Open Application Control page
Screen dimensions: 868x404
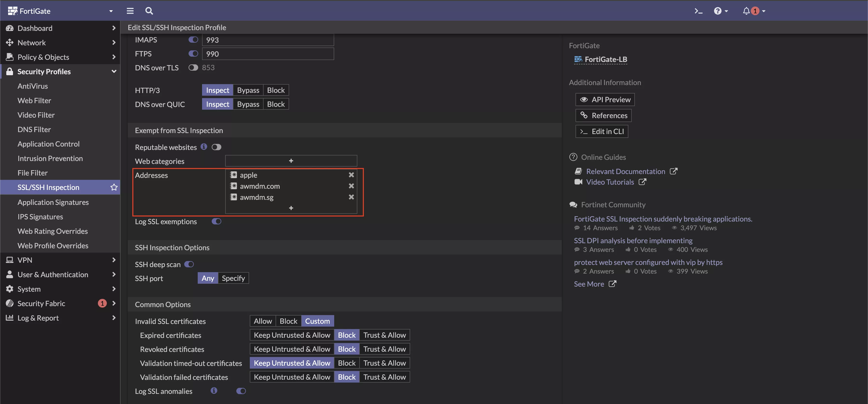tap(48, 144)
